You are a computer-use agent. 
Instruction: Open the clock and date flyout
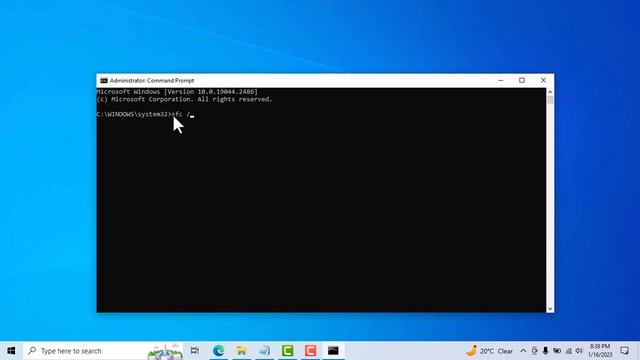coord(600,351)
